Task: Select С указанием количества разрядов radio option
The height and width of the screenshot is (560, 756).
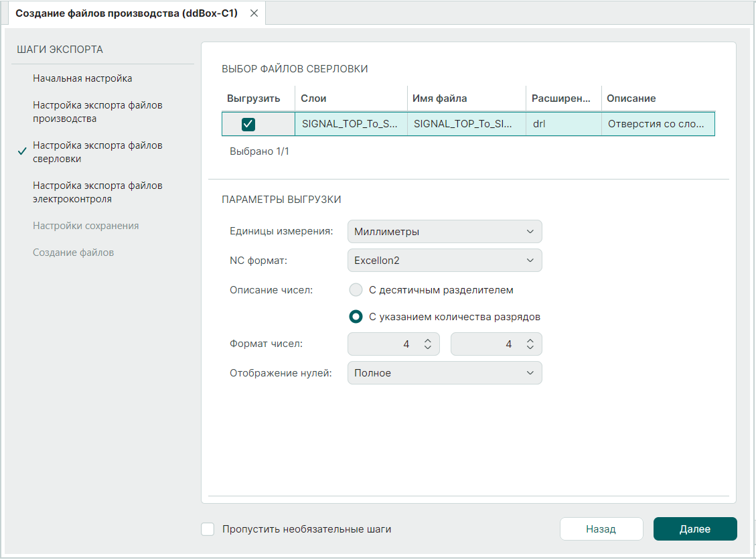Action: click(357, 317)
